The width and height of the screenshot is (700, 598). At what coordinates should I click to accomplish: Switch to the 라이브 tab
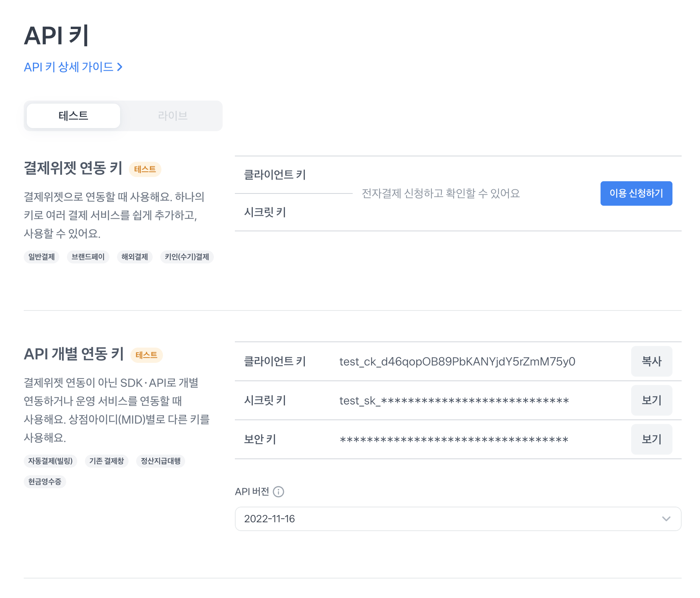coord(173,116)
